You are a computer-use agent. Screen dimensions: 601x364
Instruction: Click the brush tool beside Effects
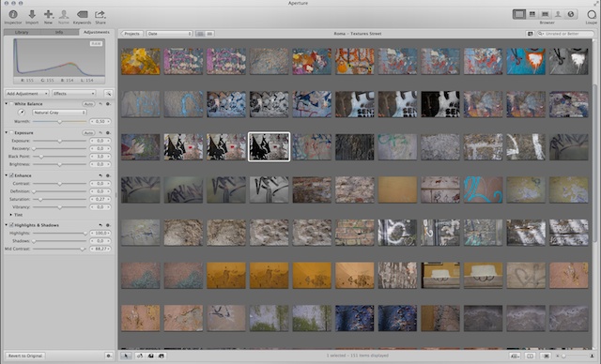tap(109, 94)
